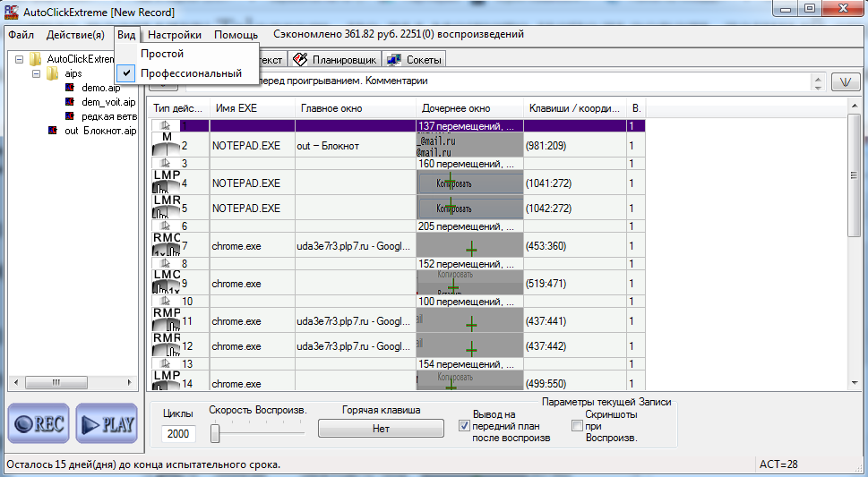This screenshot has height=477, width=868.
Task: Click the comment field spinner up arrow
Action: pos(818,77)
